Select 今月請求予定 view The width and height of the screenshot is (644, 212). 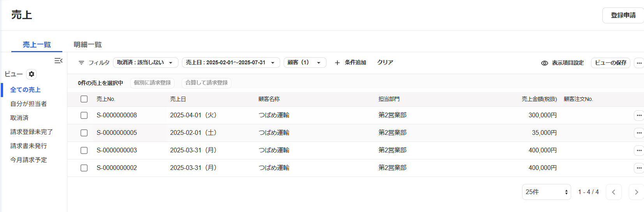(28, 160)
